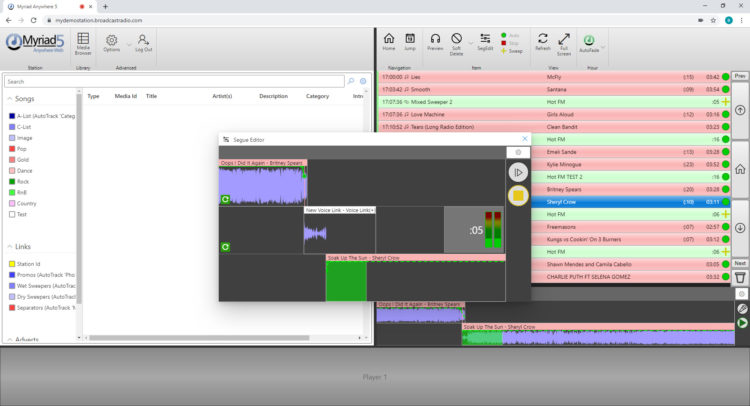Image resolution: width=750 pixels, height=406 pixels.
Task: Click the Dance category color swatch
Action: tap(12, 171)
